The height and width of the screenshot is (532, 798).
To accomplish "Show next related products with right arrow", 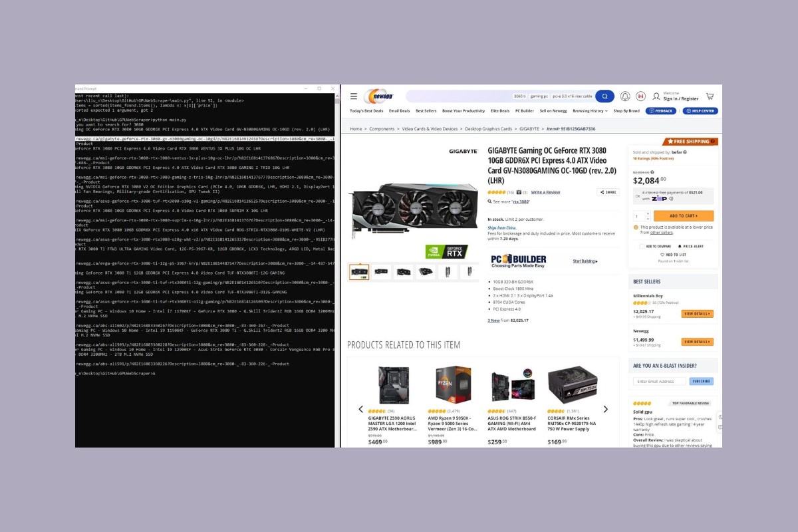I will (x=605, y=409).
